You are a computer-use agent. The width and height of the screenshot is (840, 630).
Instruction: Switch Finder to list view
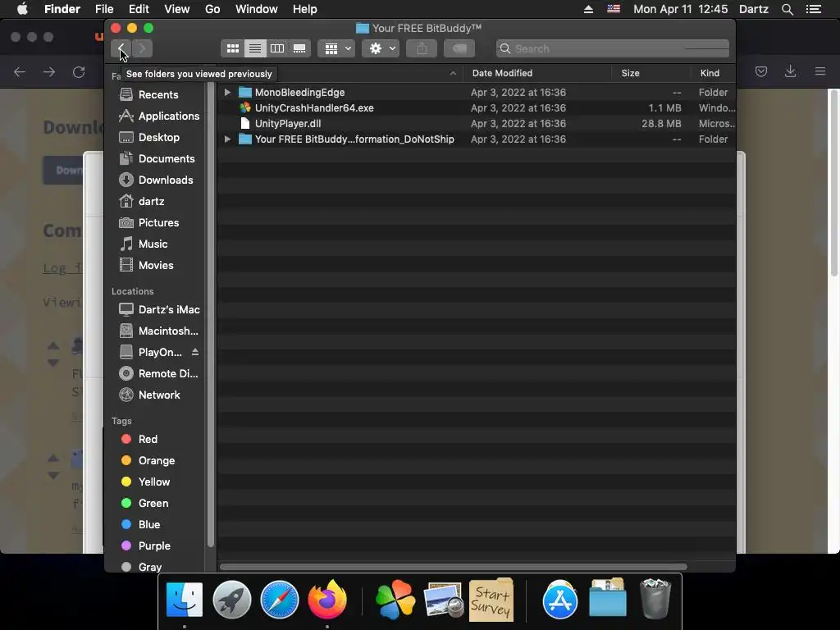(255, 48)
